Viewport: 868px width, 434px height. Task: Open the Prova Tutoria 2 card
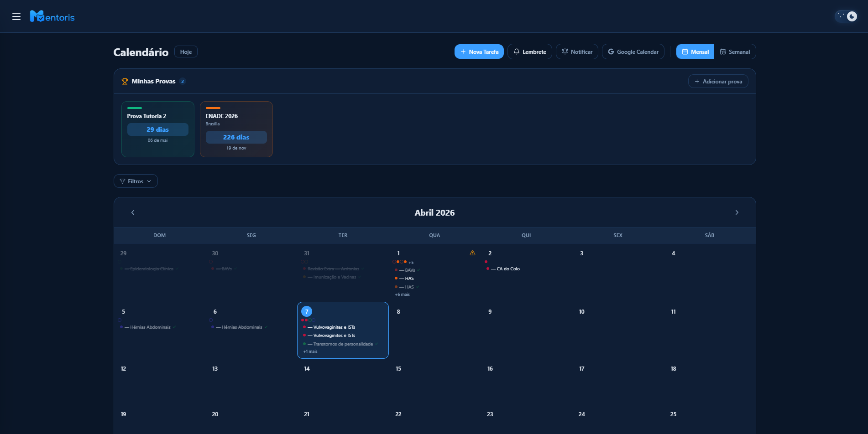157,129
